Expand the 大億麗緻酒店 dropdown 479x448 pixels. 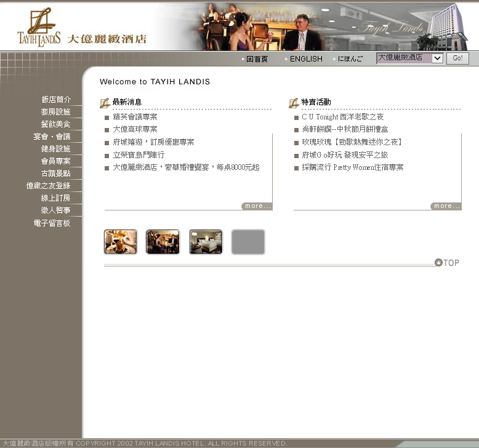point(410,58)
